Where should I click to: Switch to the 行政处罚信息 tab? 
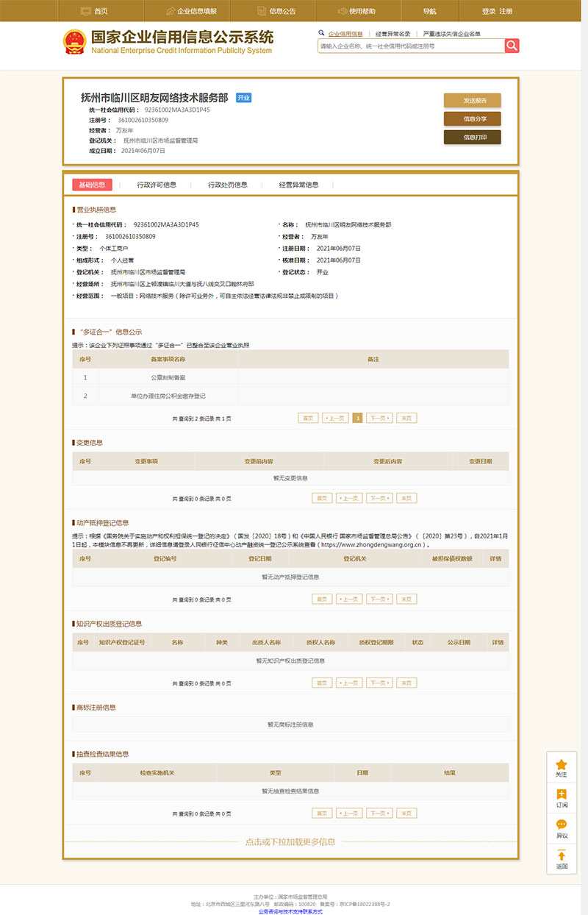tap(228, 185)
